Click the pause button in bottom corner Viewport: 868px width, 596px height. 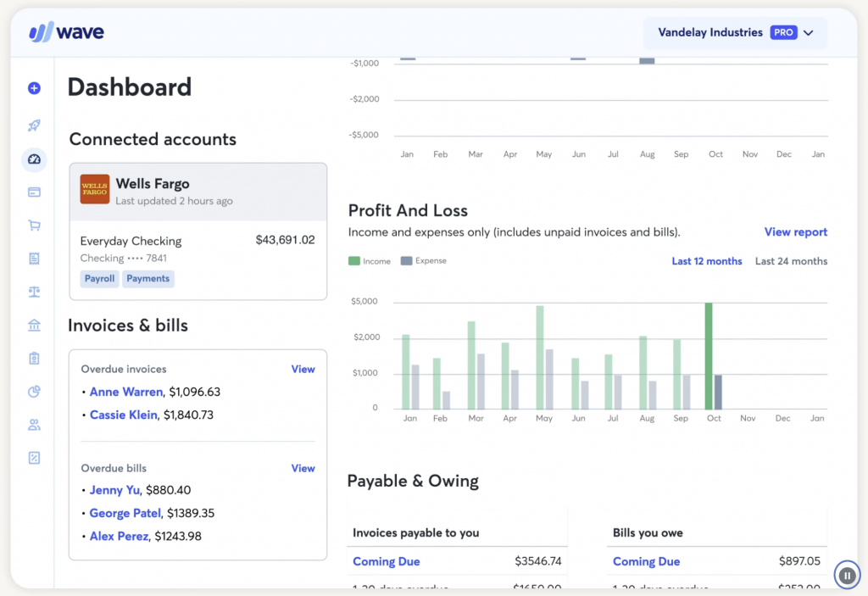pos(847,575)
